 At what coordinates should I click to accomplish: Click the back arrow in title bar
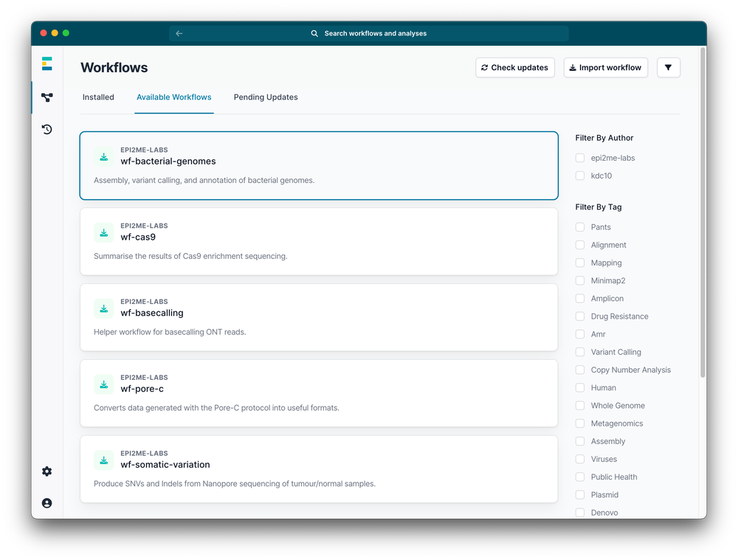(x=179, y=33)
